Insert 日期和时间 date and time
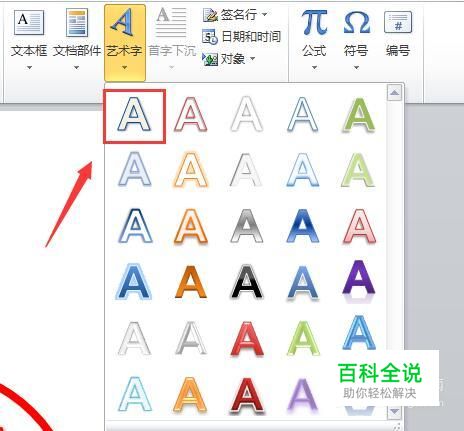Viewport: 464px width, 431px height. point(241,37)
